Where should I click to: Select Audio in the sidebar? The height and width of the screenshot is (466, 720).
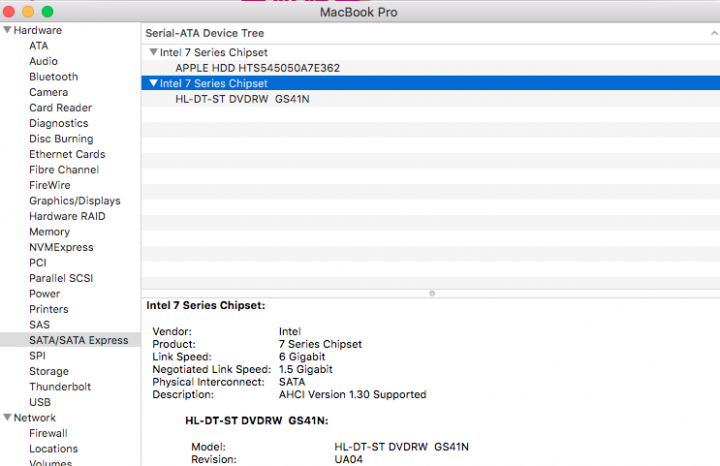tap(43, 61)
